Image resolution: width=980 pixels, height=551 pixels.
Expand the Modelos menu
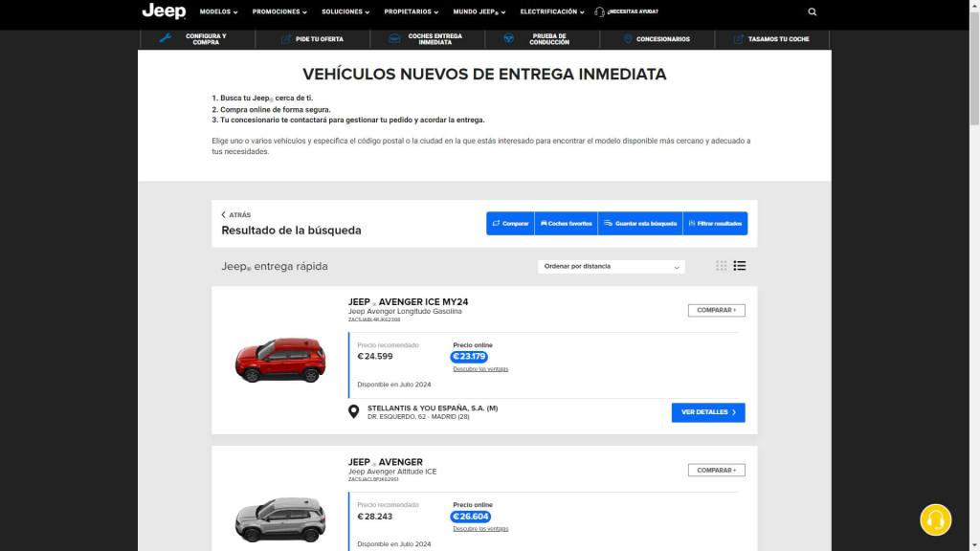[x=218, y=11]
